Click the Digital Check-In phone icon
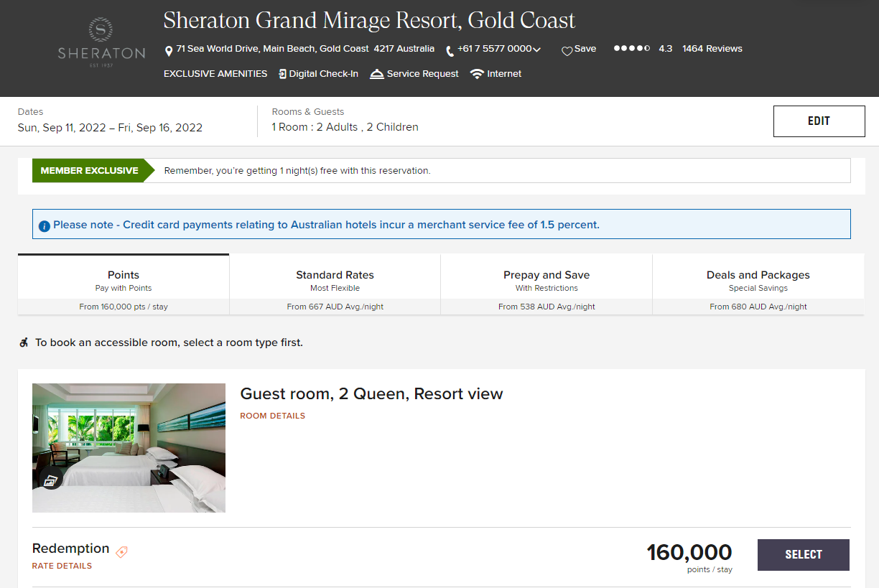 (282, 74)
